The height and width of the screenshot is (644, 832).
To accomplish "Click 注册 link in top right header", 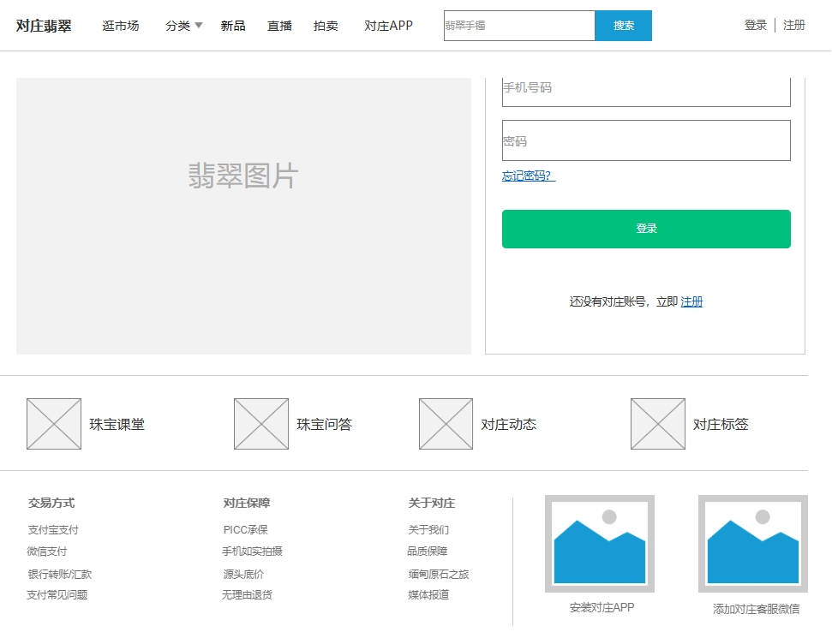I will click(794, 25).
